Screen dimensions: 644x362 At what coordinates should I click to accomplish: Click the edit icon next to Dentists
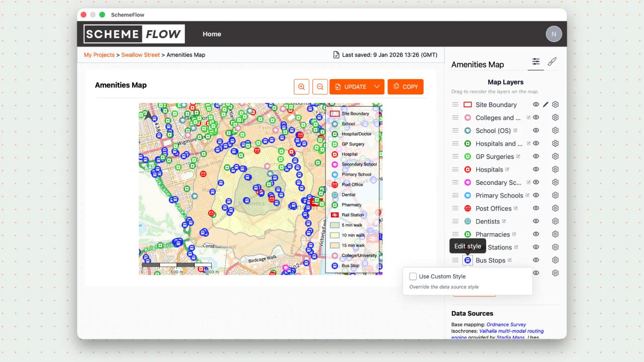click(504, 221)
